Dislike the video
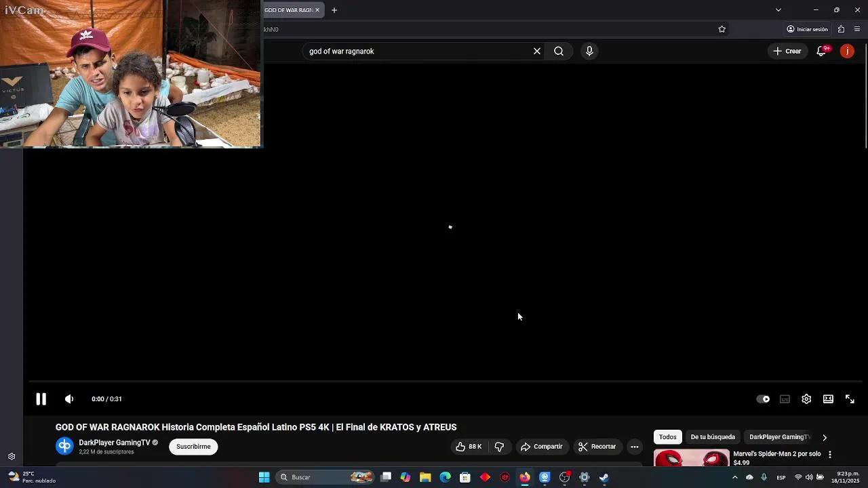The height and width of the screenshot is (488, 868). (x=500, y=447)
